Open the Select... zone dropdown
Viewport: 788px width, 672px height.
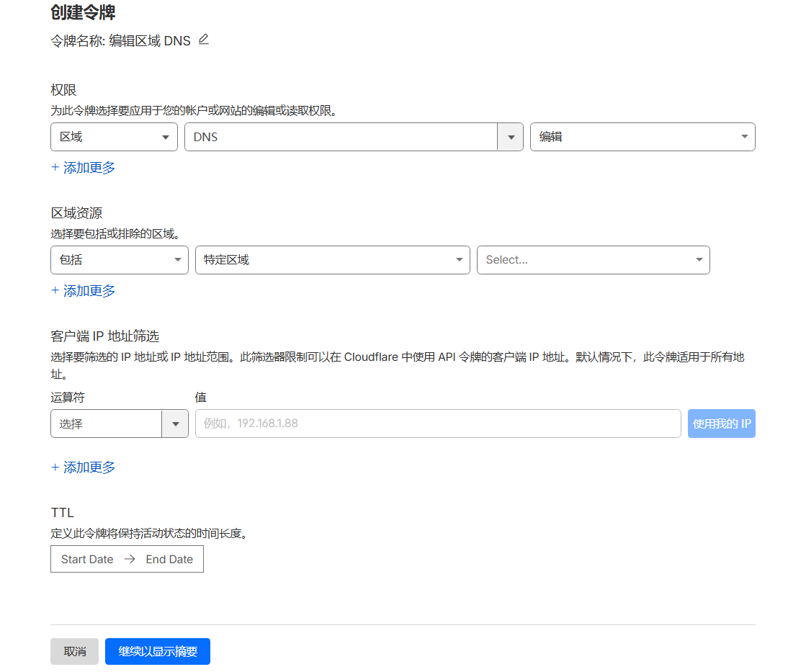(x=593, y=260)
